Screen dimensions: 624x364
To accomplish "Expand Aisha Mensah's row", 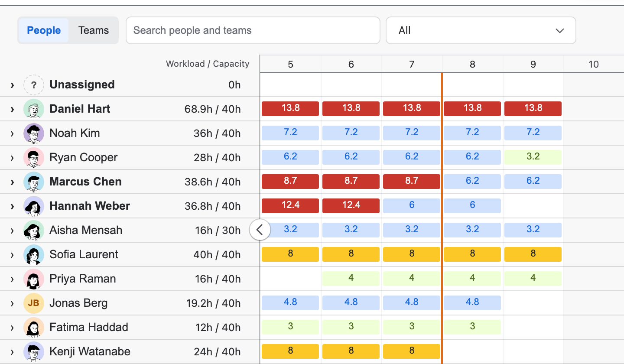I will [x=12, y=231].
